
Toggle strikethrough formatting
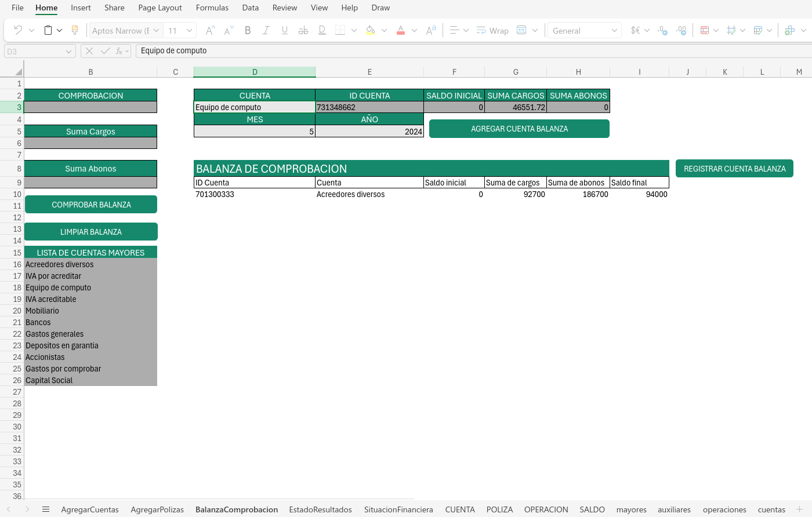[303, 30]
